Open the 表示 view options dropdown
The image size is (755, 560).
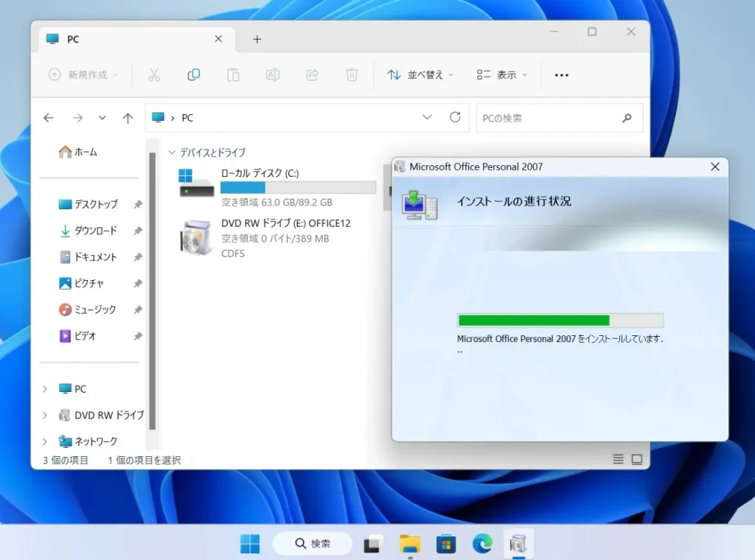501,74
